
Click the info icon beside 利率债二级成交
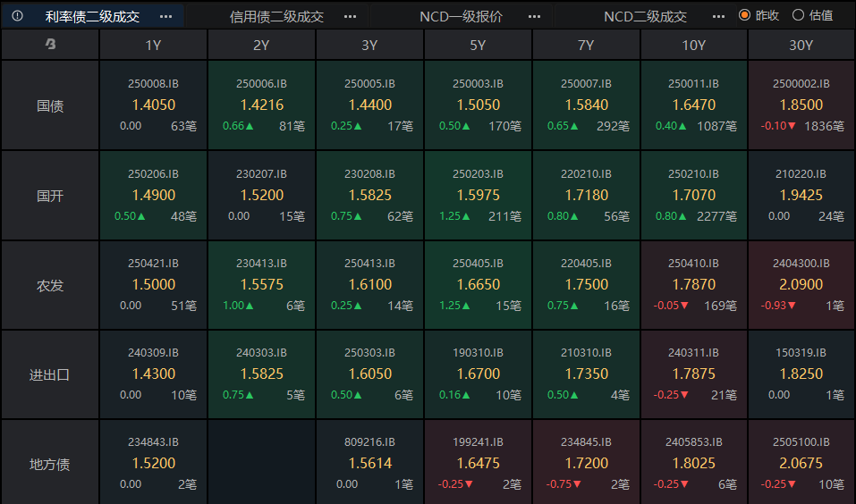(x=18, y=16)
